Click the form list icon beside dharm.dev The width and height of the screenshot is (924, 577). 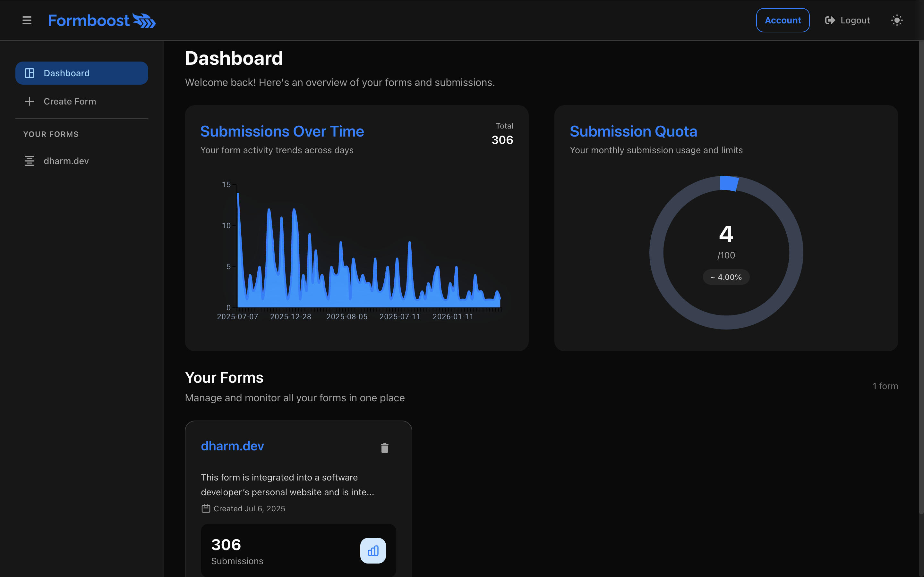point(30,161)
